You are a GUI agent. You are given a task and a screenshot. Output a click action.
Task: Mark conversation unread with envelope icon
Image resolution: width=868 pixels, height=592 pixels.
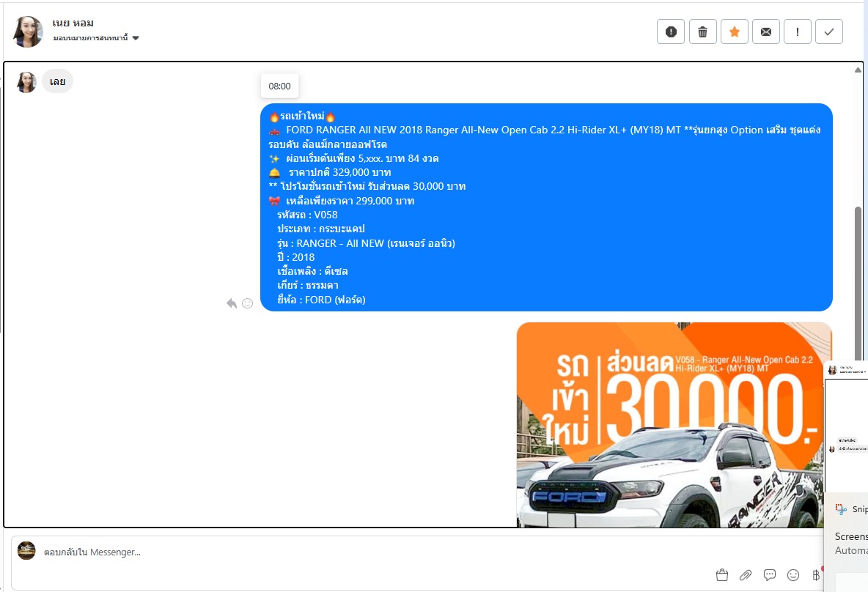pos(765,32)
